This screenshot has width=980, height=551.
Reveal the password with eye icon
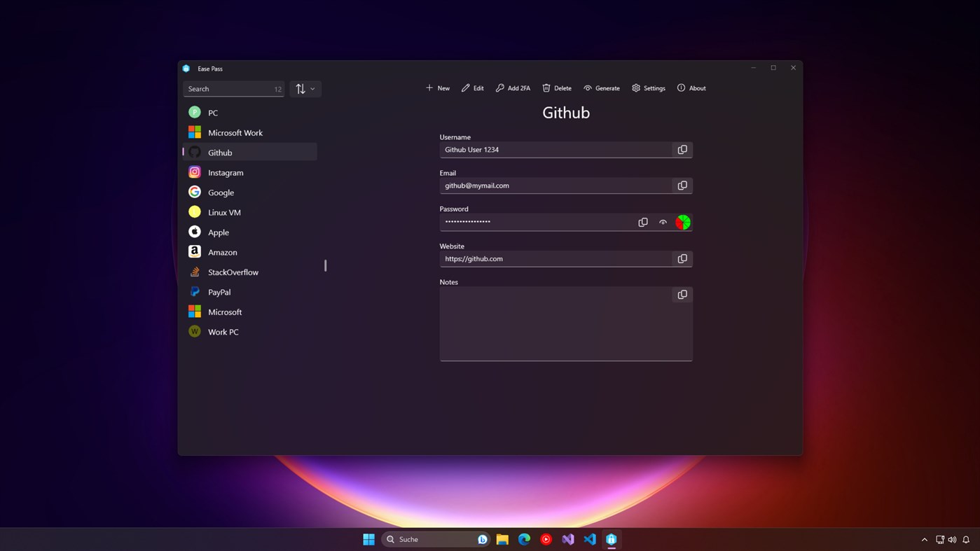pos(663,222)
